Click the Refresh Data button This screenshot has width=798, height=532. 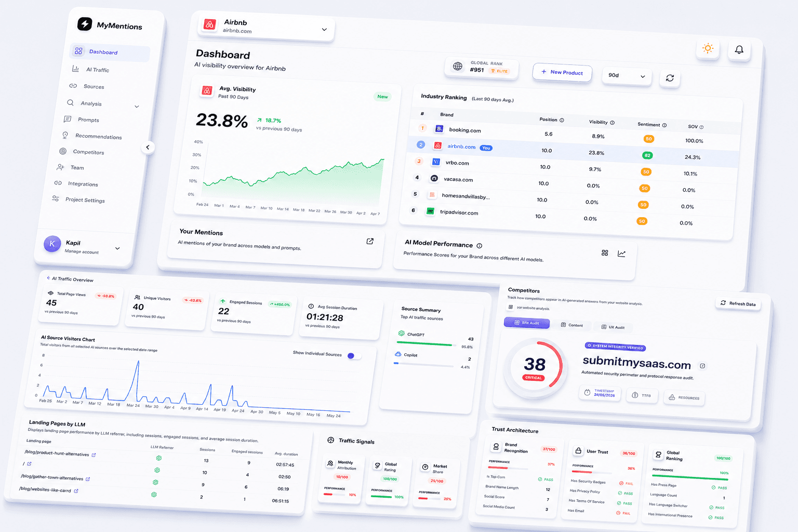pyautogui.click(x=738, y=303)
